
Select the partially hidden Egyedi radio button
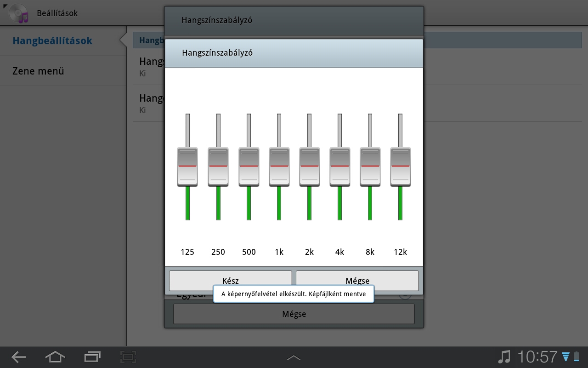click(405, 295)
